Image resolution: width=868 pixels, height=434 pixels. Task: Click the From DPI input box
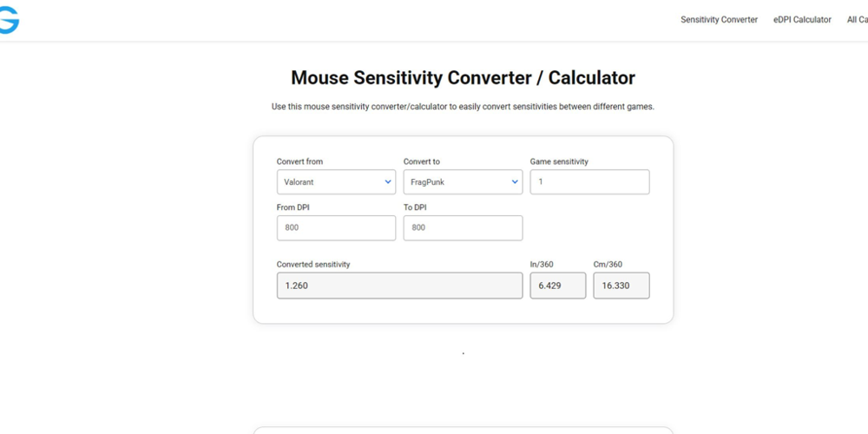pyautogui.click(x=336, y=228)
